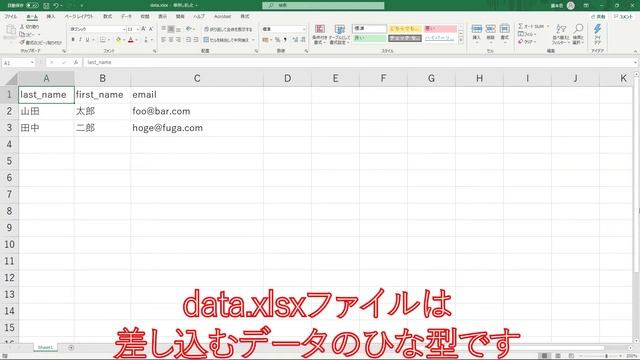Image resolution: width=640 pixels, height=360 pixels.
Task: Toggle Middle Align icon
Action: (x=171, y=29)
